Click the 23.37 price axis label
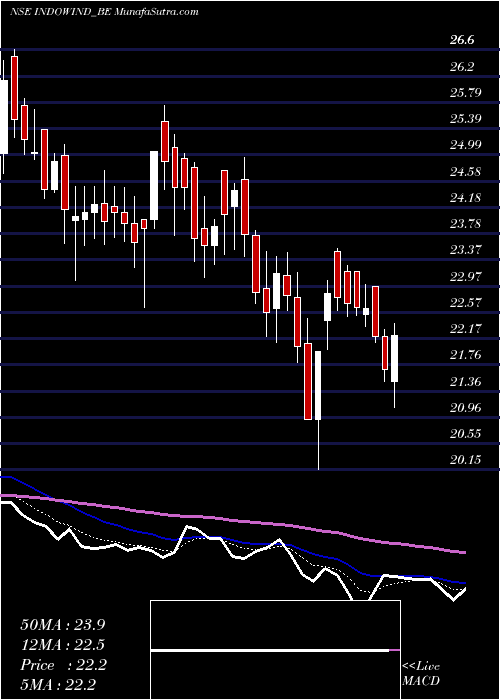 click(x=465, y=250)
